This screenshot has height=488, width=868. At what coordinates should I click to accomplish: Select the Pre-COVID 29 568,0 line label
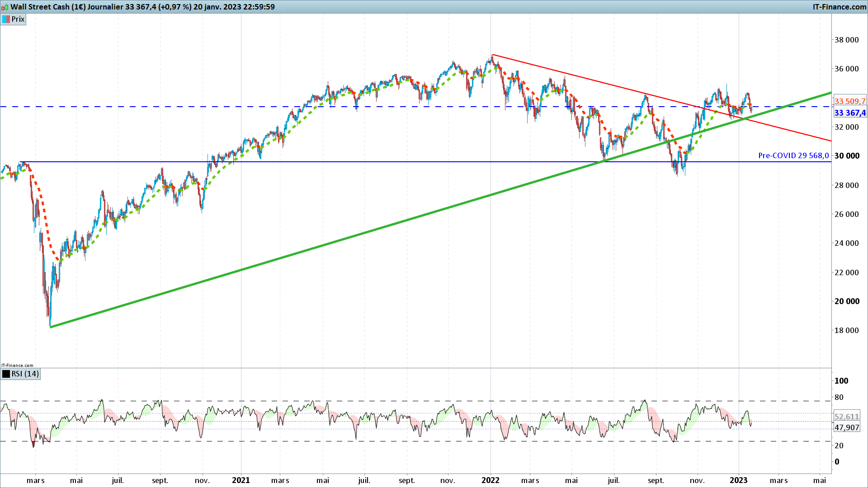(793, 156)
